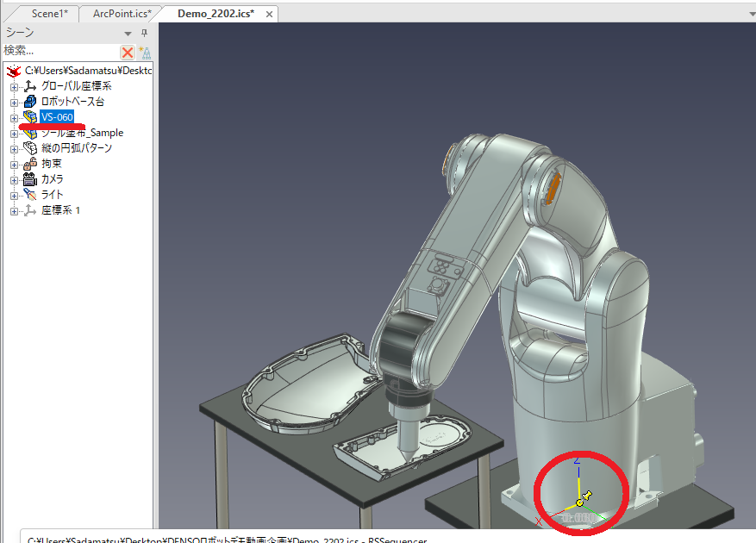Click the VS-060 assembly icon
The height and width of the screenshot is (543, 756).
[30, 117]
